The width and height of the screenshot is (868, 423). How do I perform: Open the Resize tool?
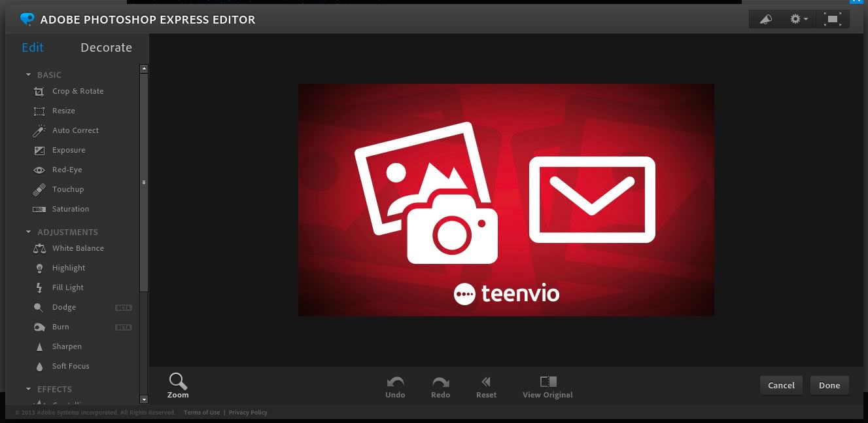tap(63, 111)
